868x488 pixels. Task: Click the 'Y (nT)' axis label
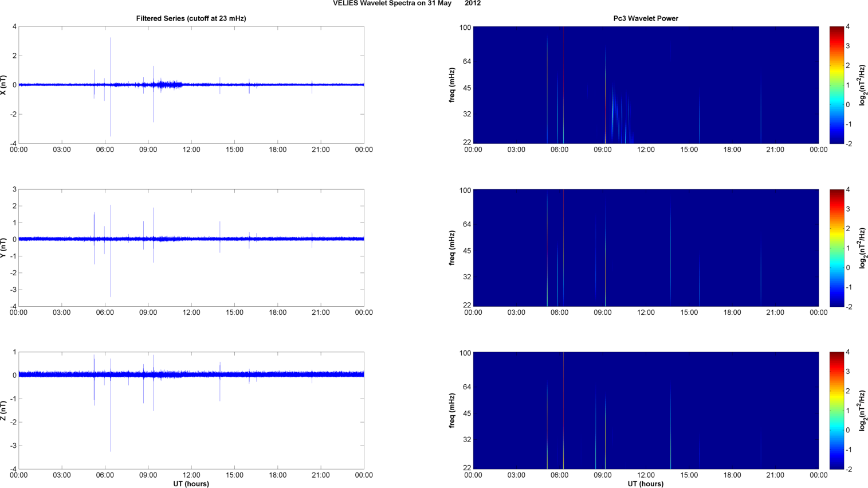(4, 248)
